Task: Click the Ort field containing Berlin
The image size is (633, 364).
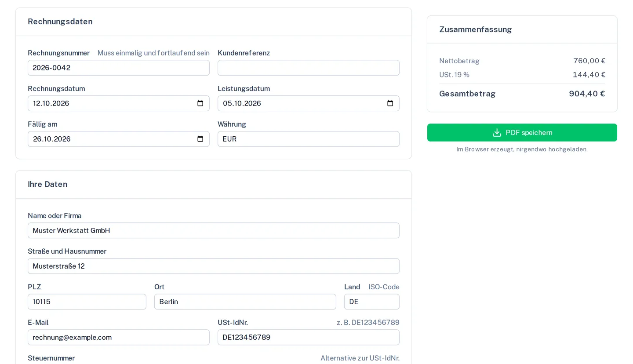Action: [245, 302]
